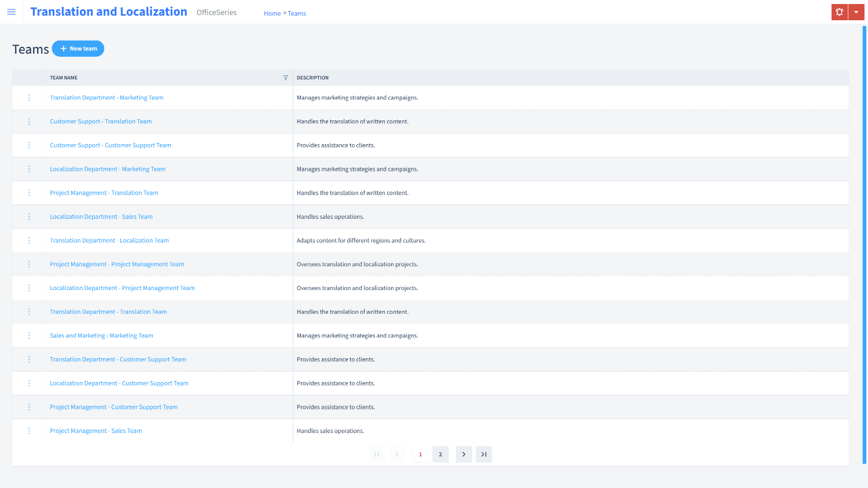The height and width of the screenshot is (488, 868).
Task: Expand the user account dropdown arrow
Action: 856,12
